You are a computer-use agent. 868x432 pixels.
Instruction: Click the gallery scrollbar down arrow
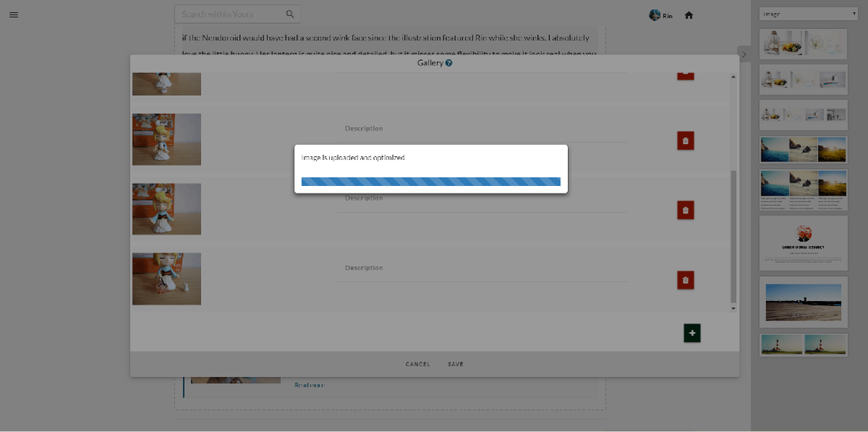pos(733,308)
